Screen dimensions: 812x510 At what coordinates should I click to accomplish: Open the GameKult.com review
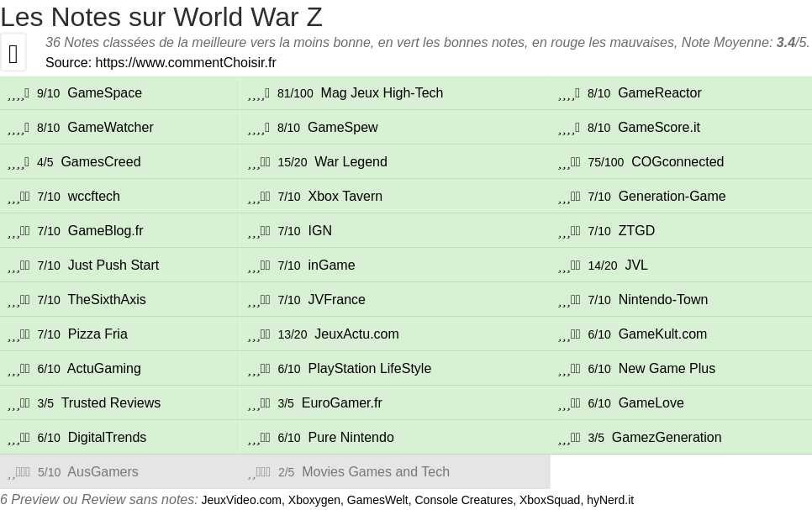[x=662, y=334]
